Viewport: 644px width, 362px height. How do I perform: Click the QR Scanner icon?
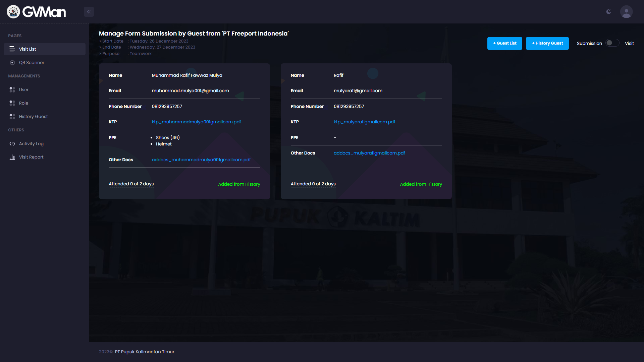(x=12, y=63)
